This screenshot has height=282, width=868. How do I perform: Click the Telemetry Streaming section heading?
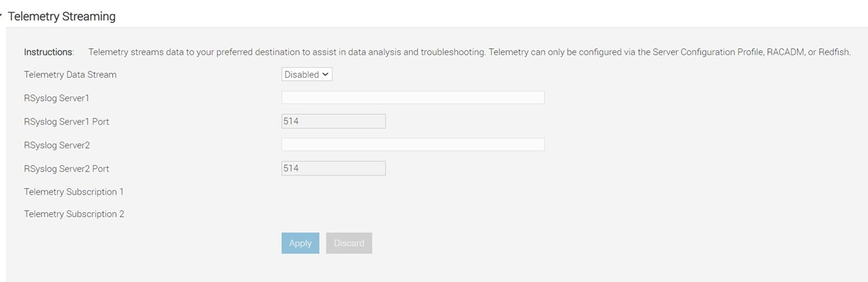(61, 17)
